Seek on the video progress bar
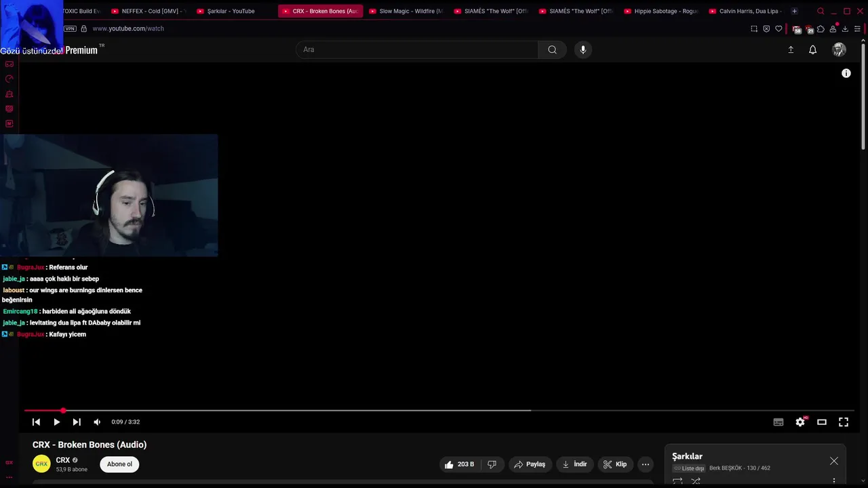Viewport: 868px width, 488px height. click(439, 410)
